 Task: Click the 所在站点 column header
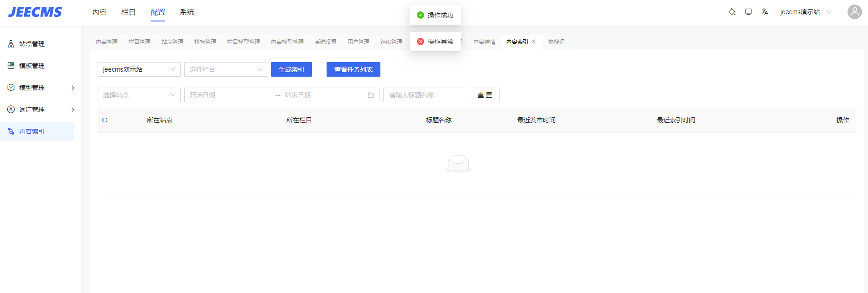[160, 120]
